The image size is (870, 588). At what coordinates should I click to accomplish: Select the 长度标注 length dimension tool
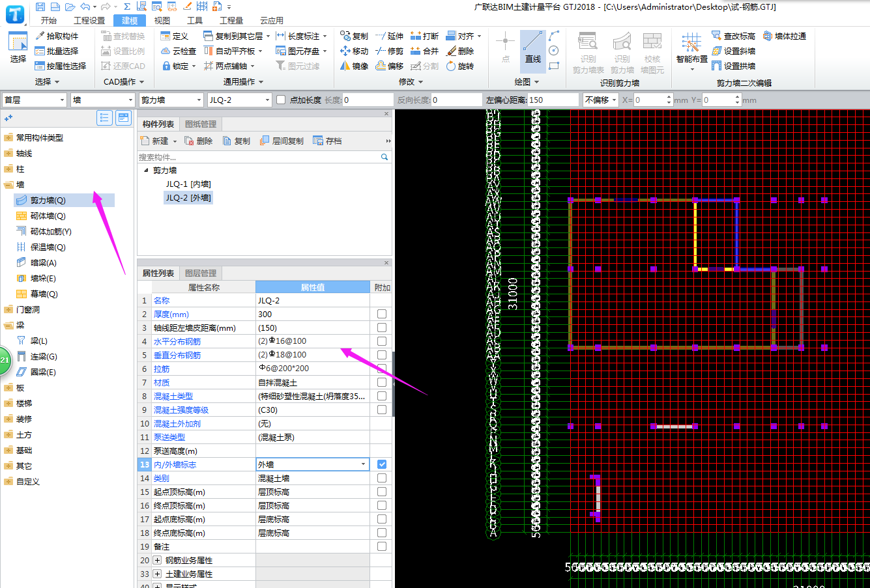pos(300,36)
